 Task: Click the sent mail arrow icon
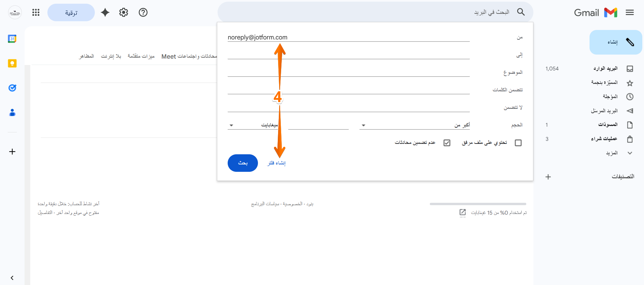click(x=630, y=111)
